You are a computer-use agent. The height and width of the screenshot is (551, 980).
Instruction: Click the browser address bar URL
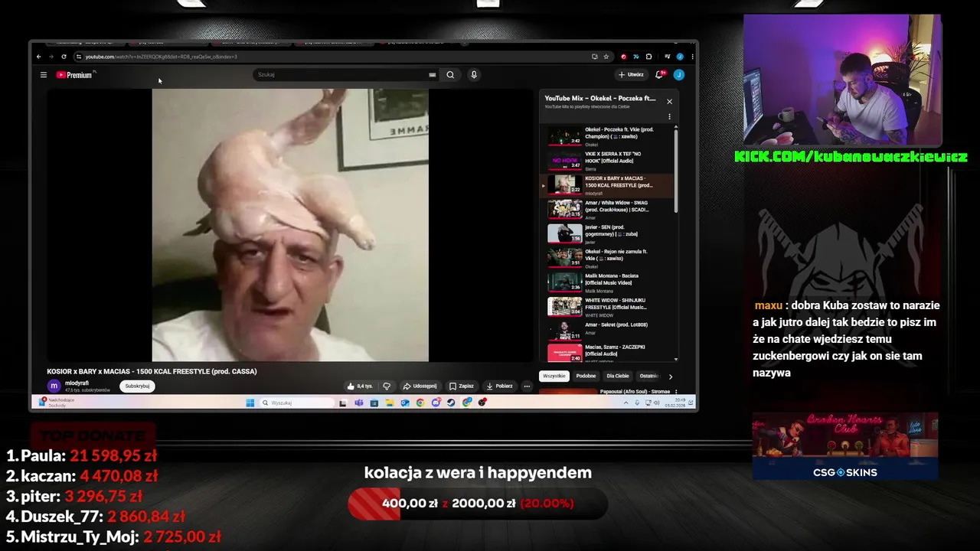tap(161, 57)
